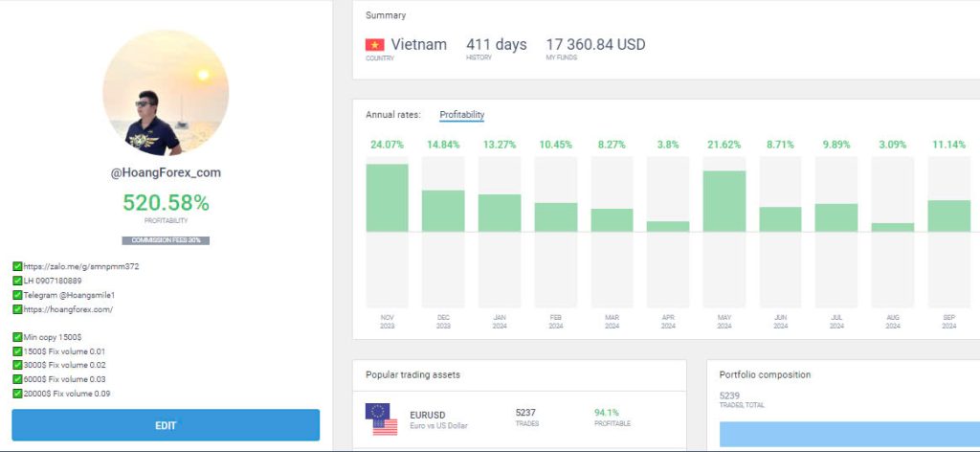Click the 11.14% value label

(948, 145)
